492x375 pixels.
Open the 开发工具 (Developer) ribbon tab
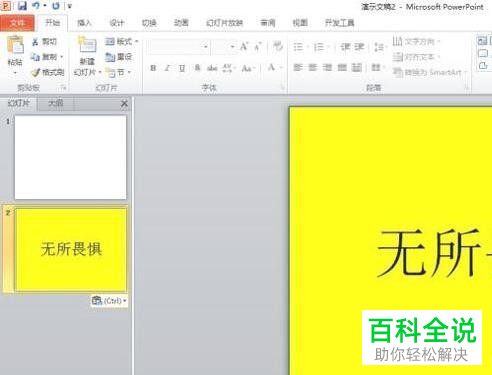339,23
